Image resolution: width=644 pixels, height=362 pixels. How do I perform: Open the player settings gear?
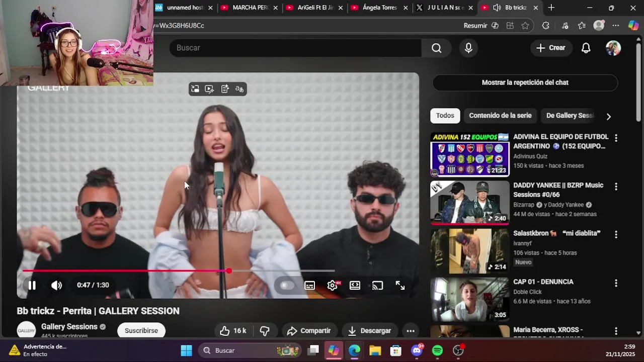(332, 285)
